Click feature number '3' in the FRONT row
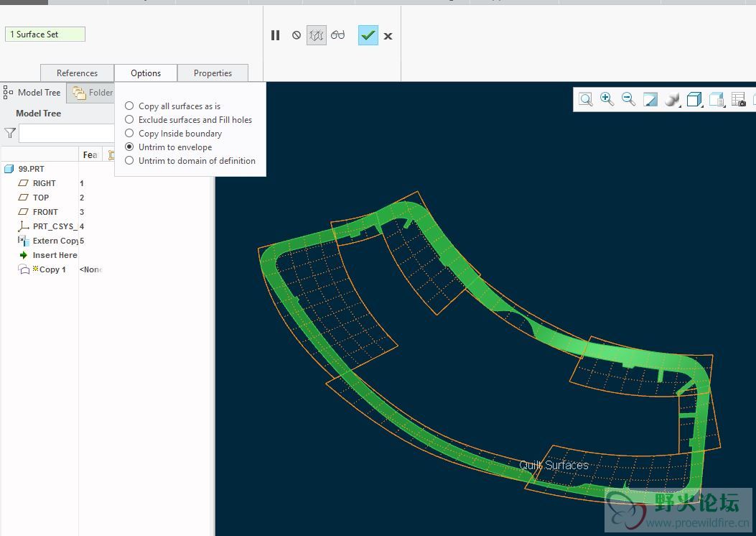Image resolution: width=756 pixels, height=536 pixels. (x=82, y=212)
